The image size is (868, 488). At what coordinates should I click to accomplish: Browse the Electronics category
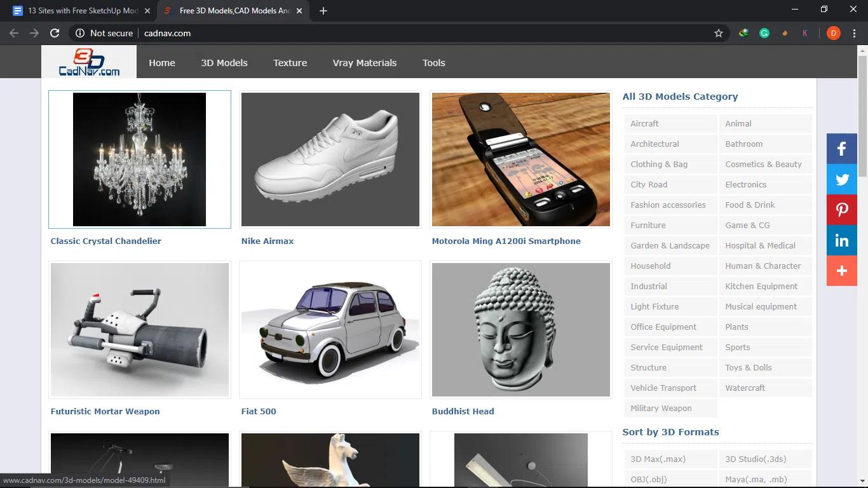pos(745,184)
